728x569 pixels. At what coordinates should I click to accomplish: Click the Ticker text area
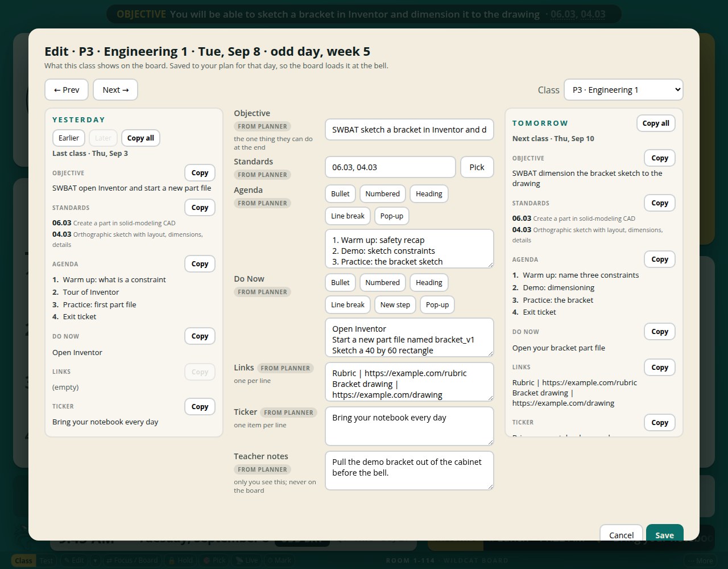tap(409, 426)
